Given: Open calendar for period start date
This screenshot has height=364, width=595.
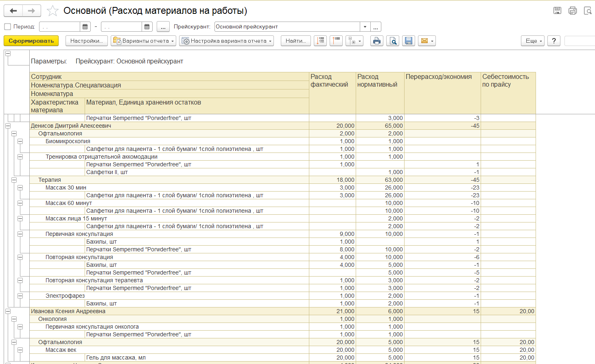Looking at the screenshot, I should tap(85, 27).
